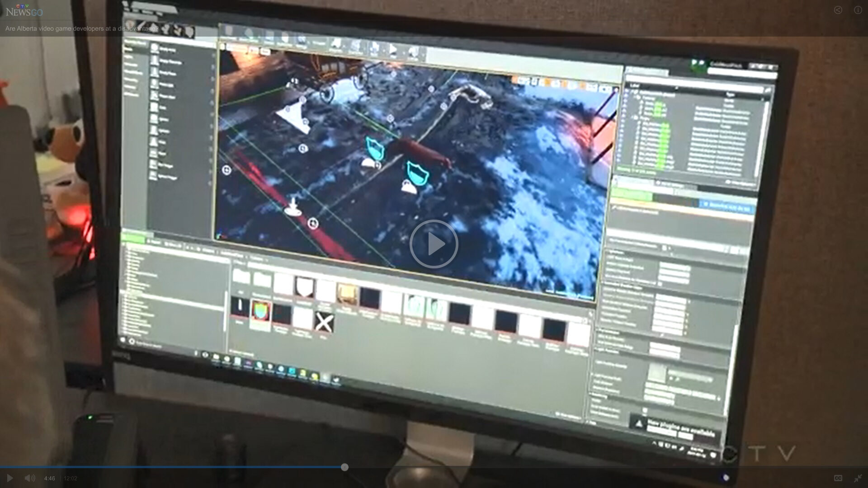
Task: Click the blue button in details panel
Action: pos(727,206)
